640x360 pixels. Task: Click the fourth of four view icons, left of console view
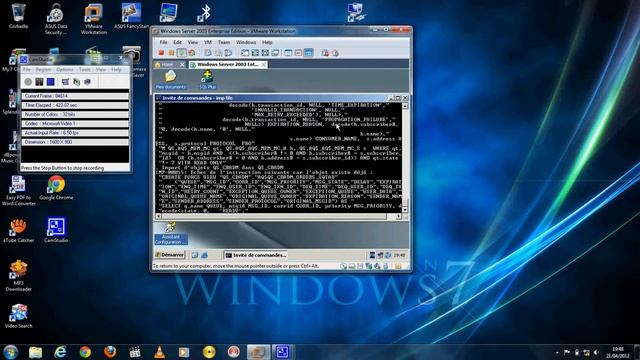point(276,53)
